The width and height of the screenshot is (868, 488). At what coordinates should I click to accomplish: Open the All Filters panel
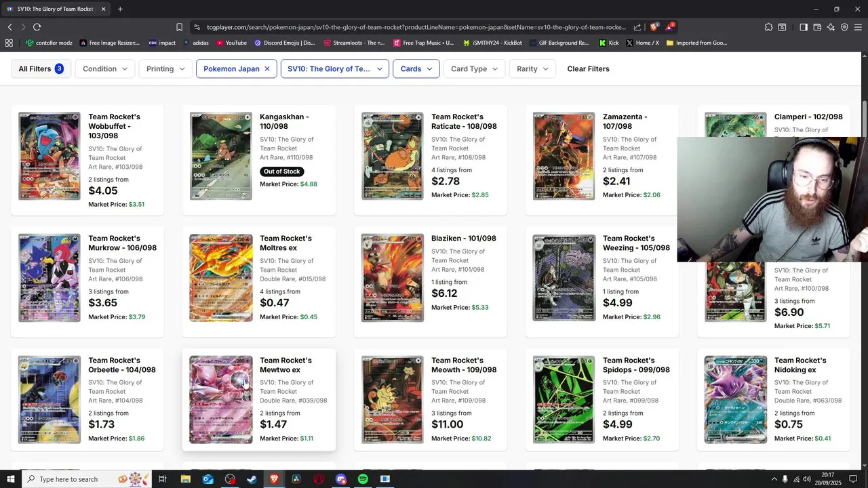point(41,69)
